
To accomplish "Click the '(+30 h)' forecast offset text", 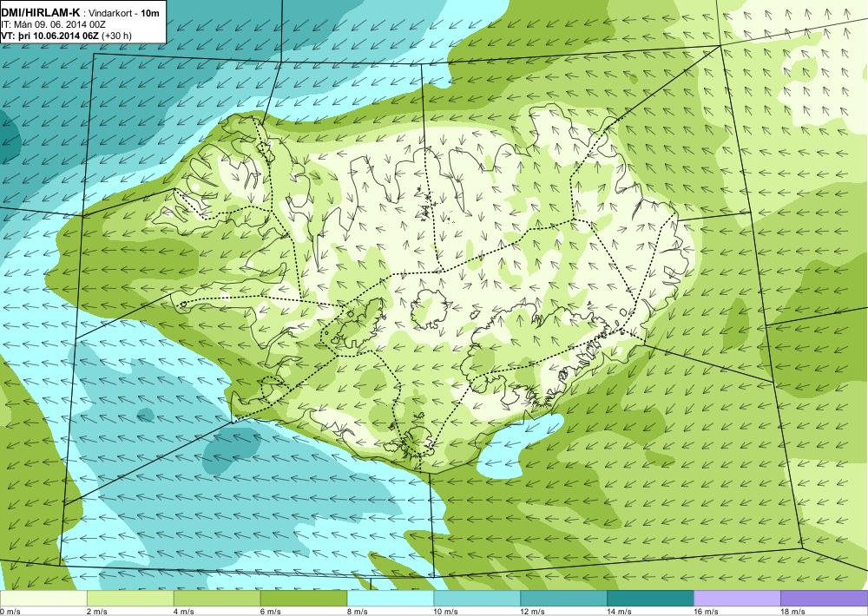I will [x=118, y=36].
